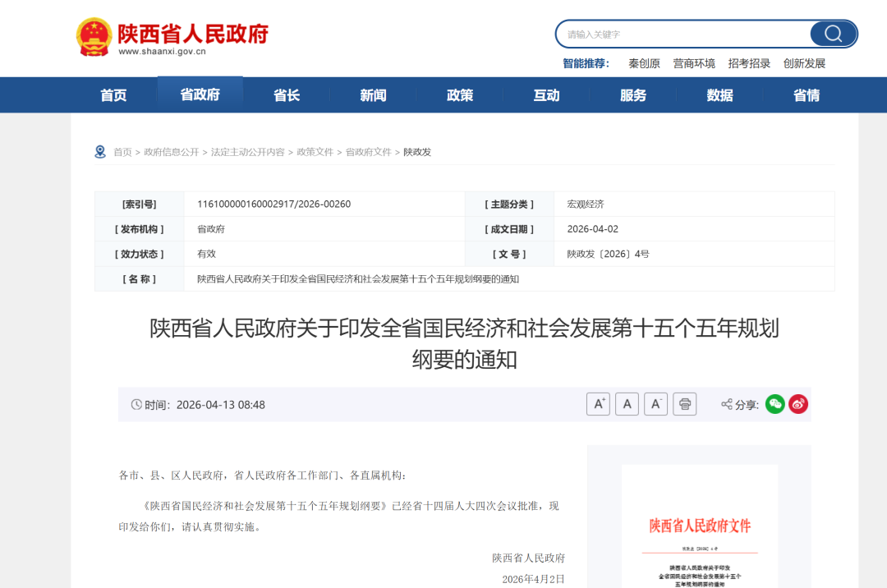The width and height of the screenshot is (887, 588).
Task: Open the 秦创原 recommended link
Action: pos(643,63)
